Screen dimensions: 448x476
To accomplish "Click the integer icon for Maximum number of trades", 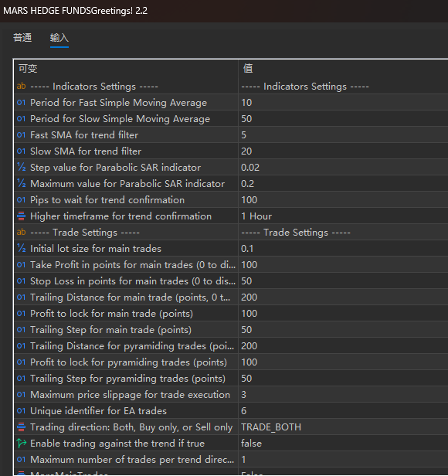I will pos(22,460).
